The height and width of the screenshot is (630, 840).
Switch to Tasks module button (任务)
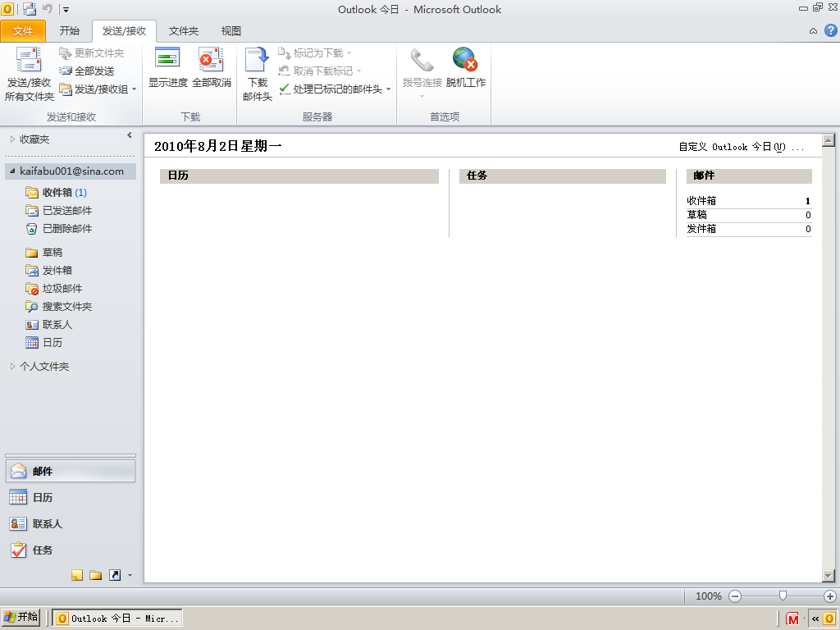coord(71,550)
